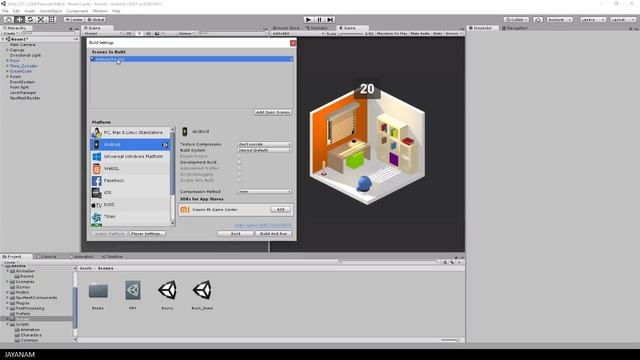Select LevelManager in Hierarchy
640x360 pixels.
pyautogui.click(x=23, y=93)
